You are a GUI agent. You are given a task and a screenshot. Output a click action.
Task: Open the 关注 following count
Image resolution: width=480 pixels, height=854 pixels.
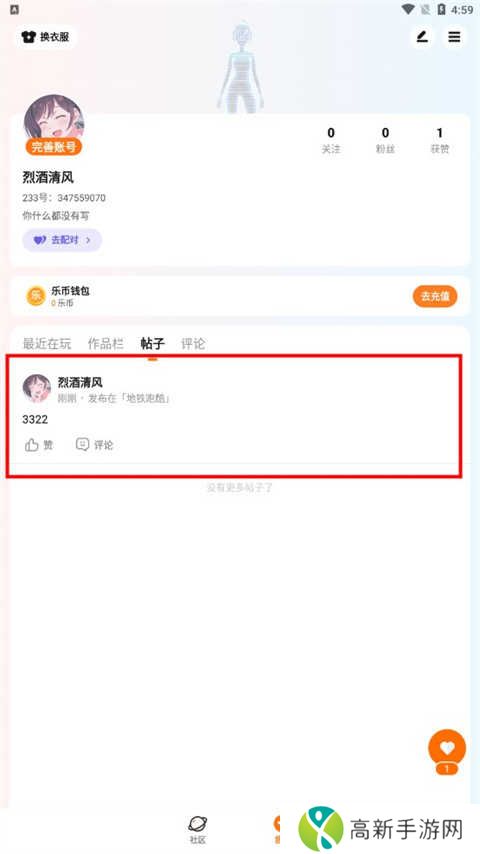(x=331, y=140)
